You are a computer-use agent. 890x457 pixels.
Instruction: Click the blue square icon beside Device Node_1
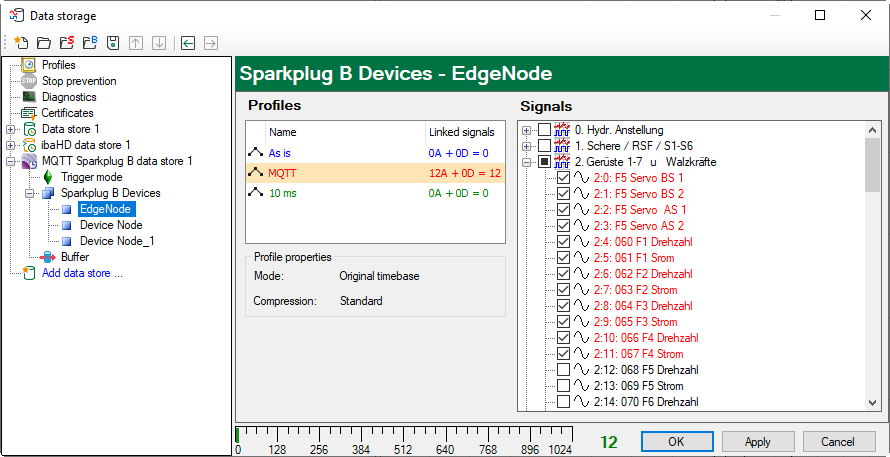67,241
